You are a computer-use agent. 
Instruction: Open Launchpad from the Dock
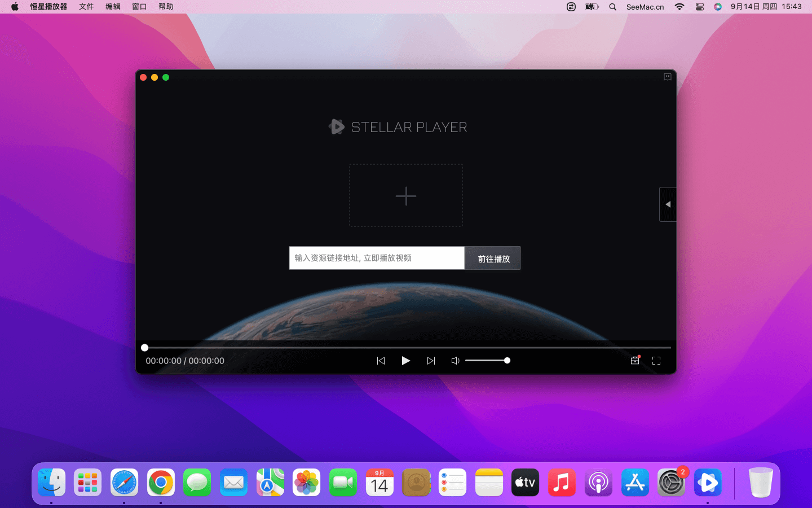tap(88, 483)
